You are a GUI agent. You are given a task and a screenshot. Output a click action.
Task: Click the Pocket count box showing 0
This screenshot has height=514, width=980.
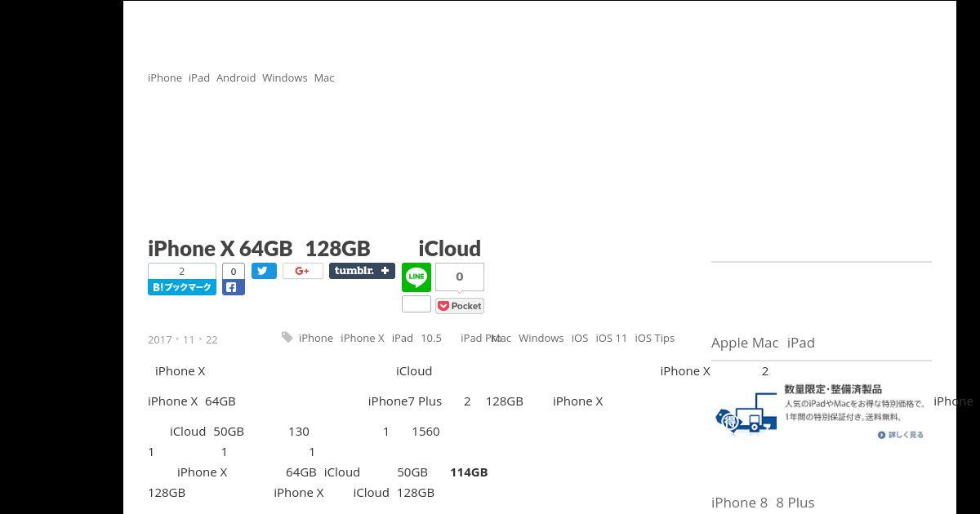460,277
